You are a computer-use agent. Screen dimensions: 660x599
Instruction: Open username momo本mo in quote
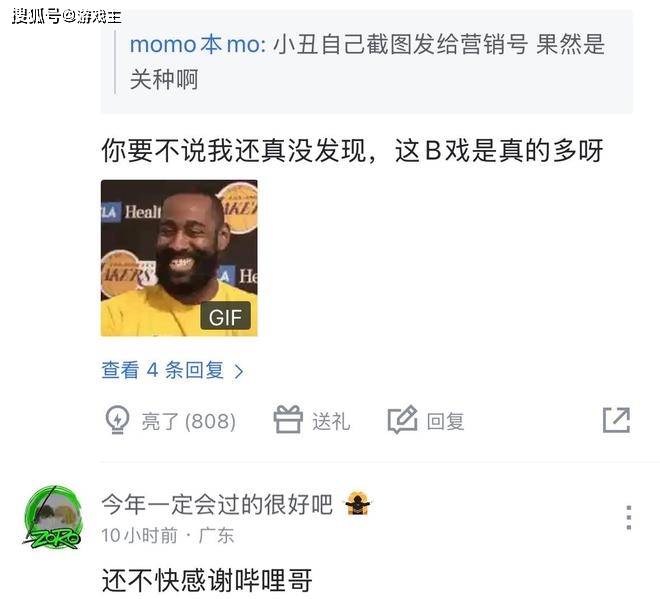pos(198,44)
